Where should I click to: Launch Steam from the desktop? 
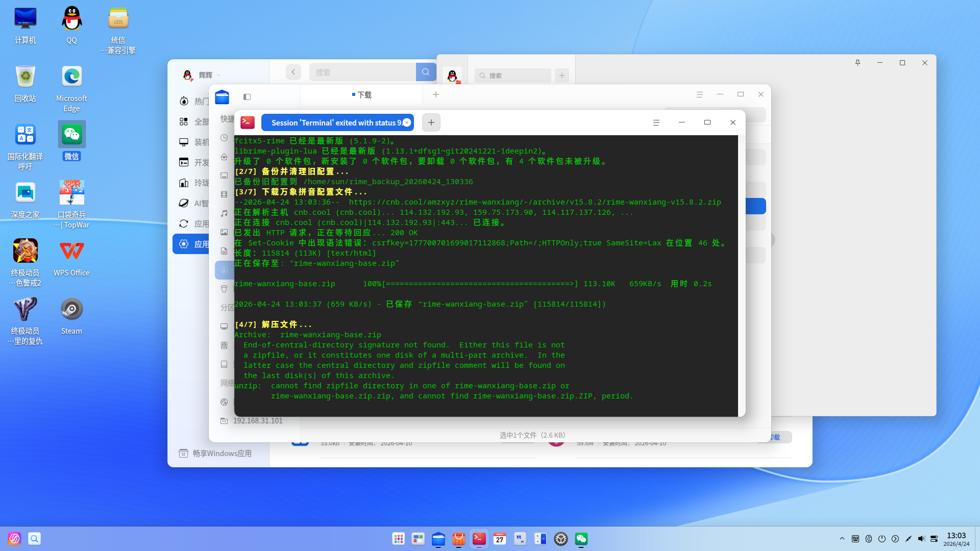[x=71, y=316]
